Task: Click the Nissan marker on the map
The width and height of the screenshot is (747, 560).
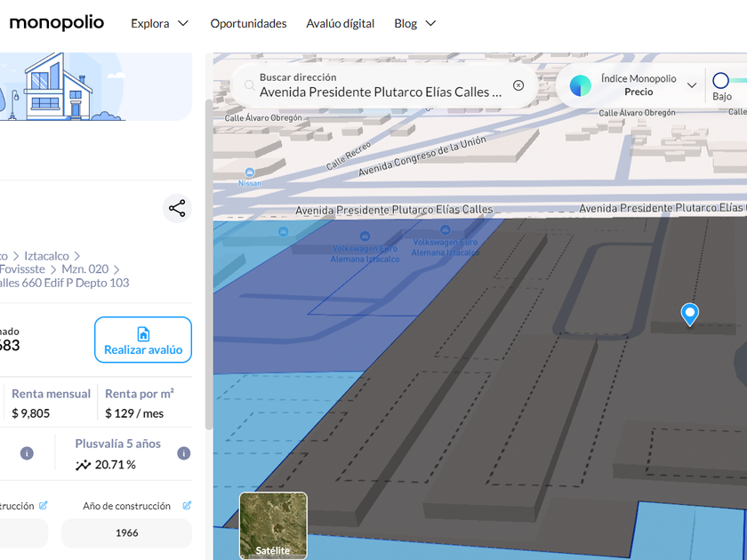Action: tap(250, 172)
